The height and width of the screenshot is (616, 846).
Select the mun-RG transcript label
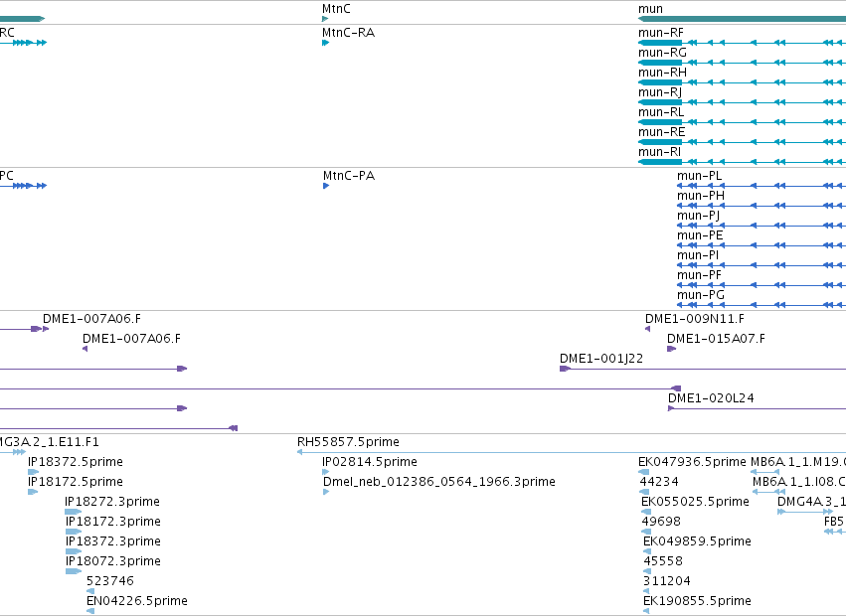tap(662, 53)
